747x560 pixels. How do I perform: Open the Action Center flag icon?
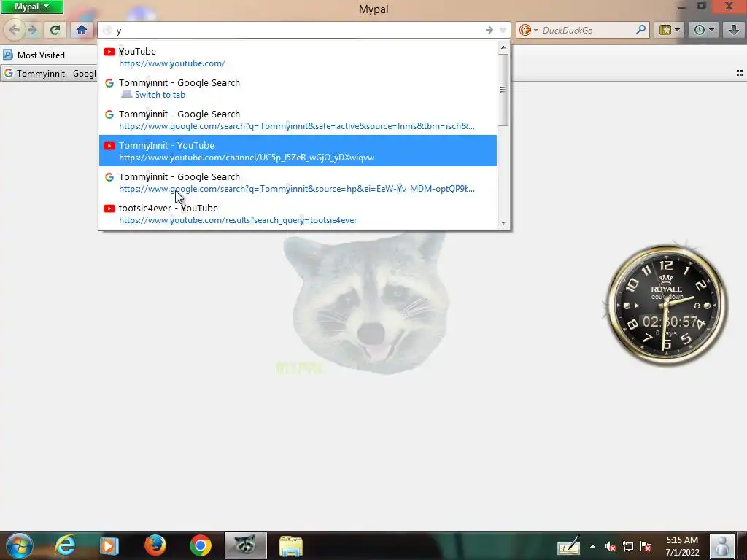coord(646,546)
